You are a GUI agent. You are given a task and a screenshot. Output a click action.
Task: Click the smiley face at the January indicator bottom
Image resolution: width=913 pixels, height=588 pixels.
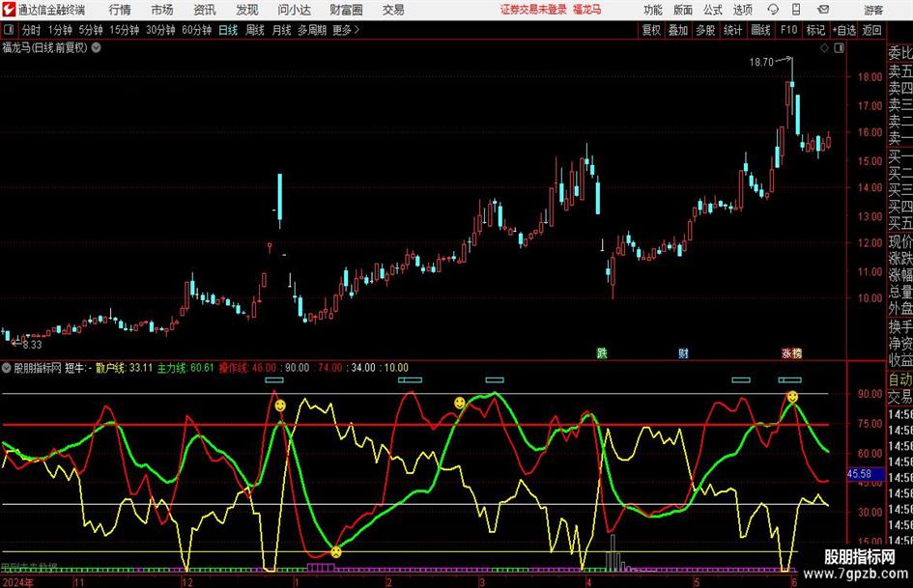[x=336, y=552]
